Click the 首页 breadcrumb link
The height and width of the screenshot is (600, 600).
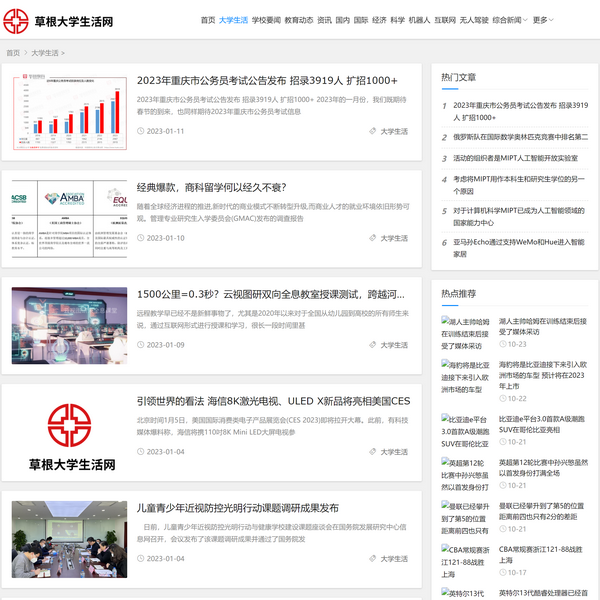coord(13,53)
